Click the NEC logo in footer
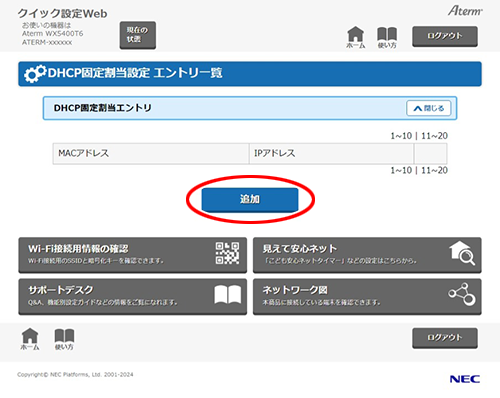The image size is (500, 398). tap(465, 379)
